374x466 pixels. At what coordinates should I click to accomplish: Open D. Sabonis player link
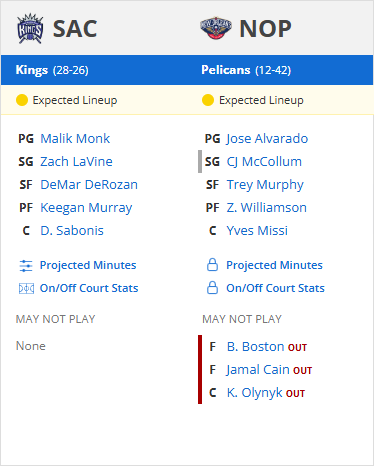click(72, 231)
